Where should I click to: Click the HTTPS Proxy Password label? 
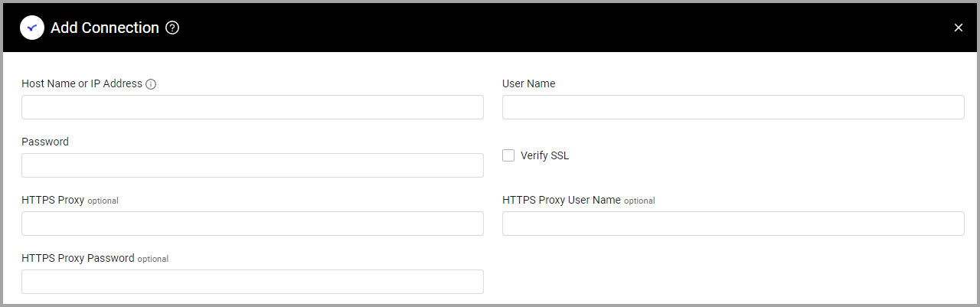tap(78, 258)
